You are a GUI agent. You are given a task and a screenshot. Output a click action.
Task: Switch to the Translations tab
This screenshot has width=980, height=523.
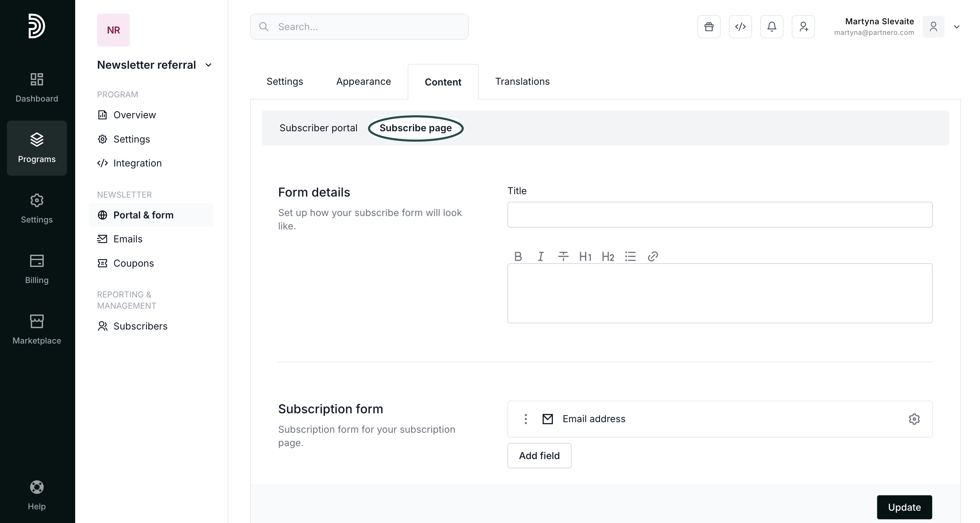(x=522, y=81)
